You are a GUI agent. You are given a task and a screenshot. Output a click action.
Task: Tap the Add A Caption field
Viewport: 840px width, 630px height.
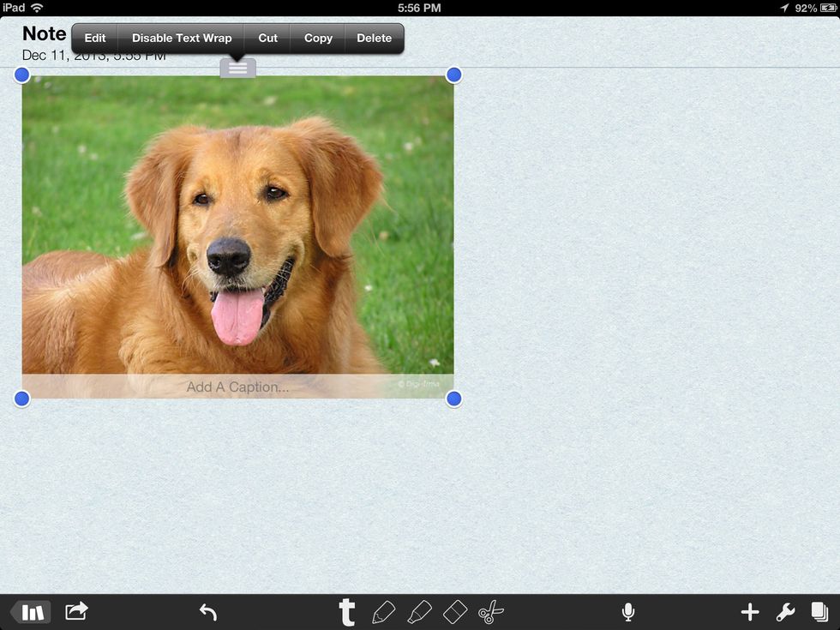(237, 387)
